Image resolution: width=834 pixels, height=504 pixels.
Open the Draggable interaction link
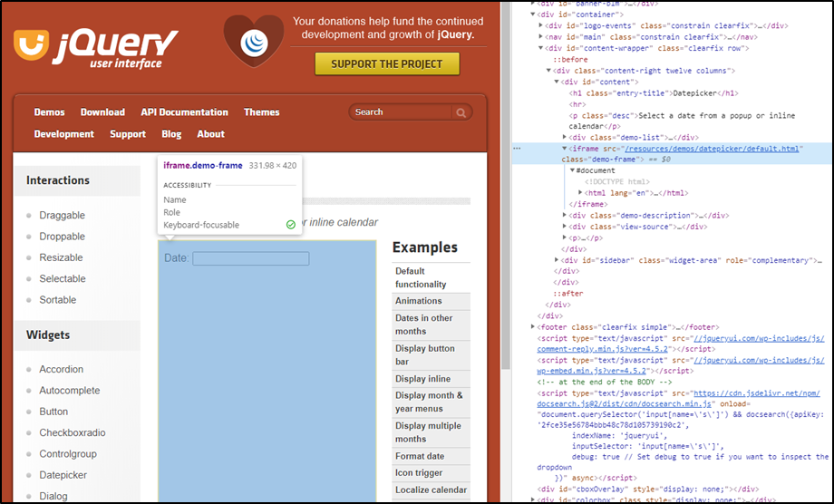pos(62,216)
